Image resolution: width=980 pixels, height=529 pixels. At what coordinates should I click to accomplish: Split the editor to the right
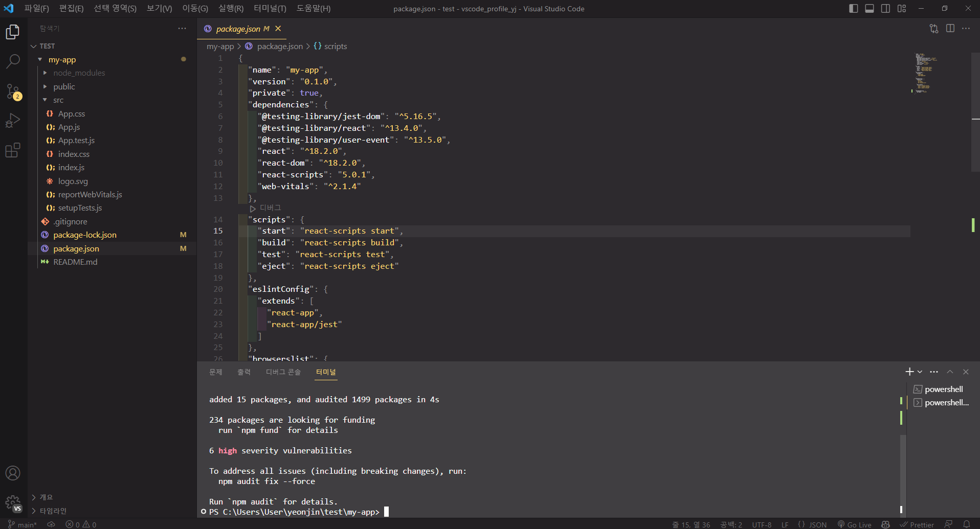coord(950,29)
